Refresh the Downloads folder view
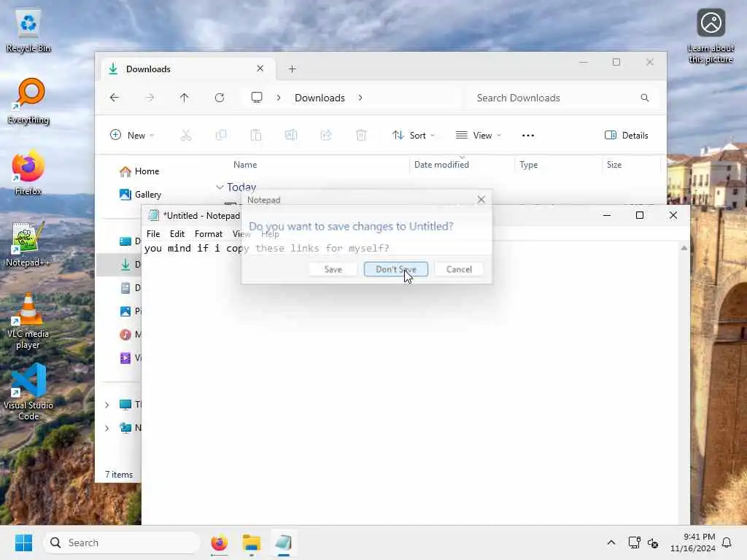This screenshot has height=560, width=747. (x=220, y=98)
